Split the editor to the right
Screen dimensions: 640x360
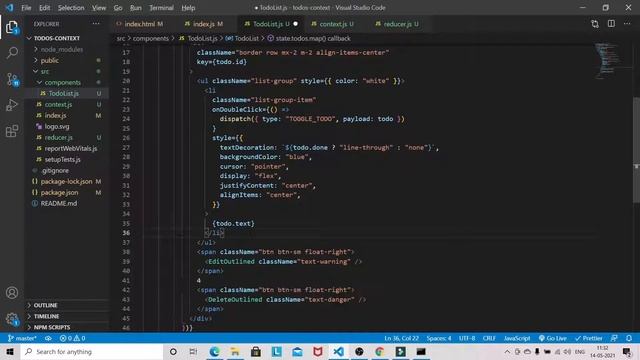point(611,24)
